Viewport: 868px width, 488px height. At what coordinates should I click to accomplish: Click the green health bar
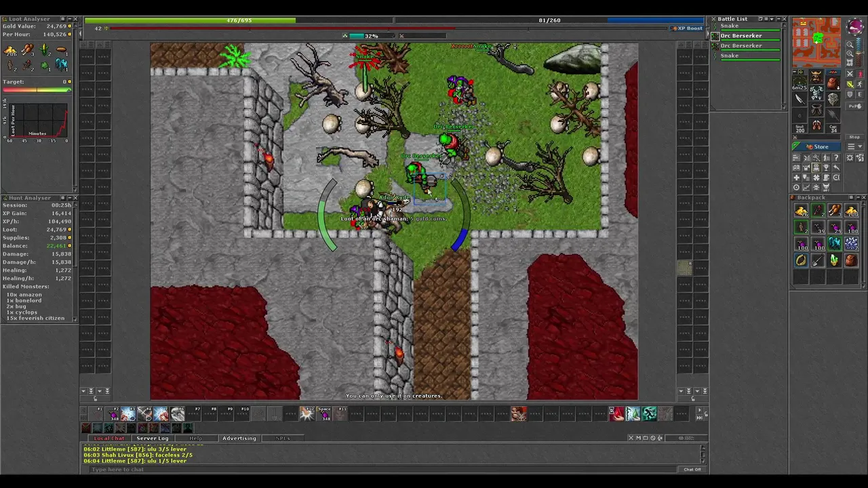click(191, 20)
